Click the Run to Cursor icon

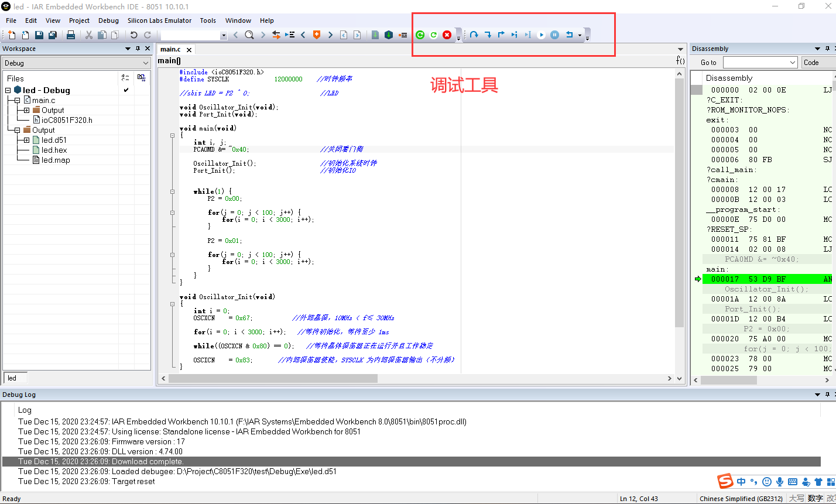527,35
